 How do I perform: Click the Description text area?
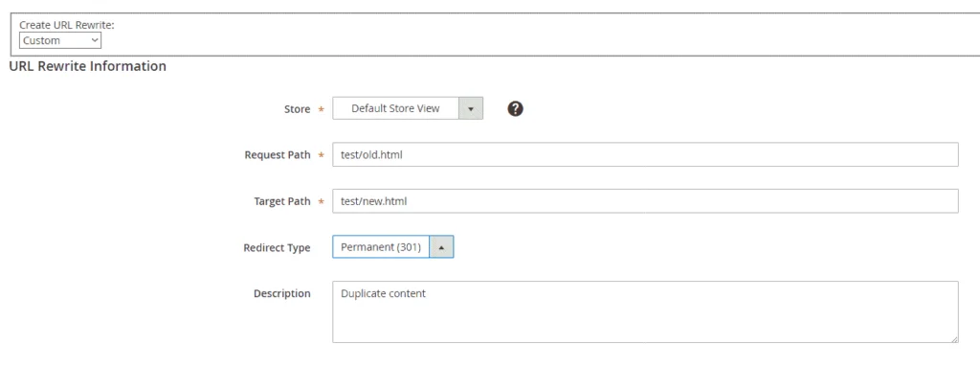(x=645, y=311)
